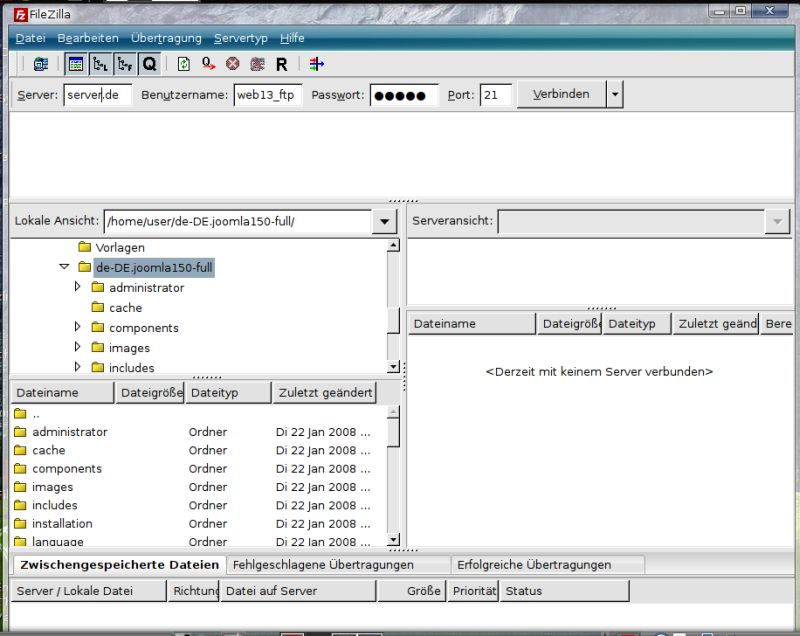
Task: Select the Vorlagen folder in tree
Action: (x=112, y=247)
